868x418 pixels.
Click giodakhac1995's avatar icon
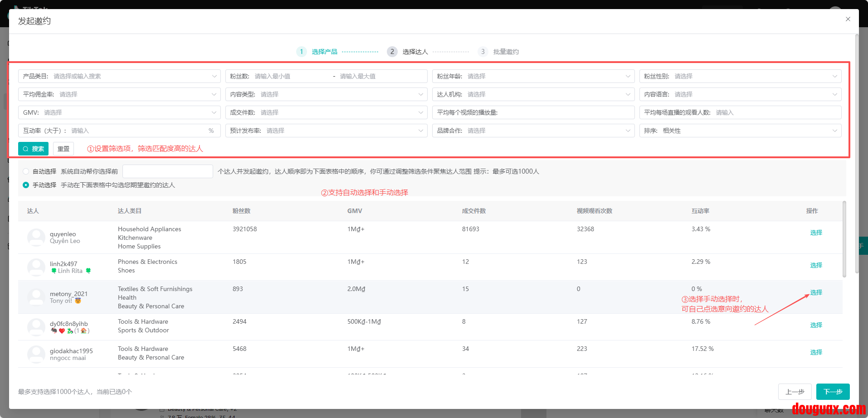[36, 354]
